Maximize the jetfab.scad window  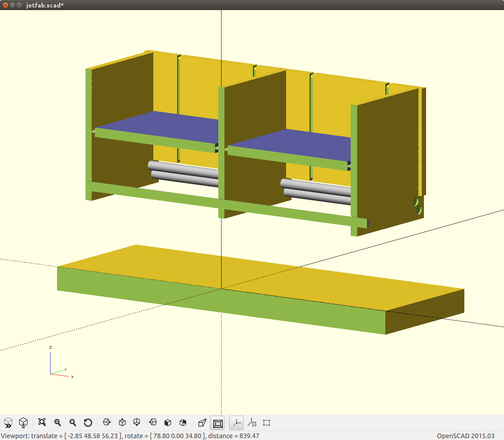pyautogui.click(x=19, y=5)
